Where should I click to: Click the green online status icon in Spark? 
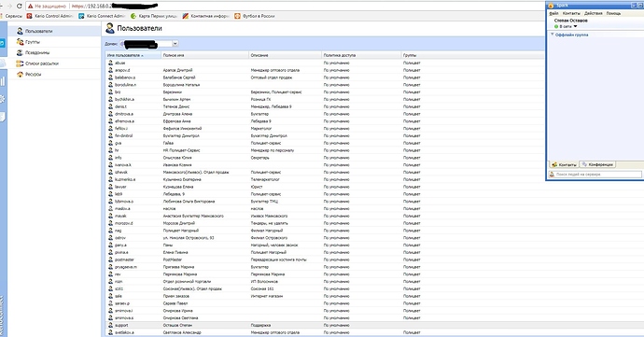[x=556, y=26]
